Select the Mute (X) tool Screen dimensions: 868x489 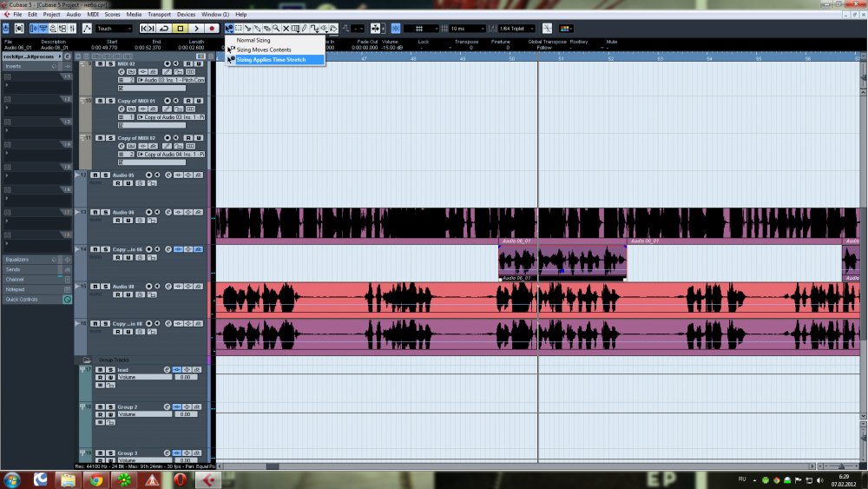[286, 29]
